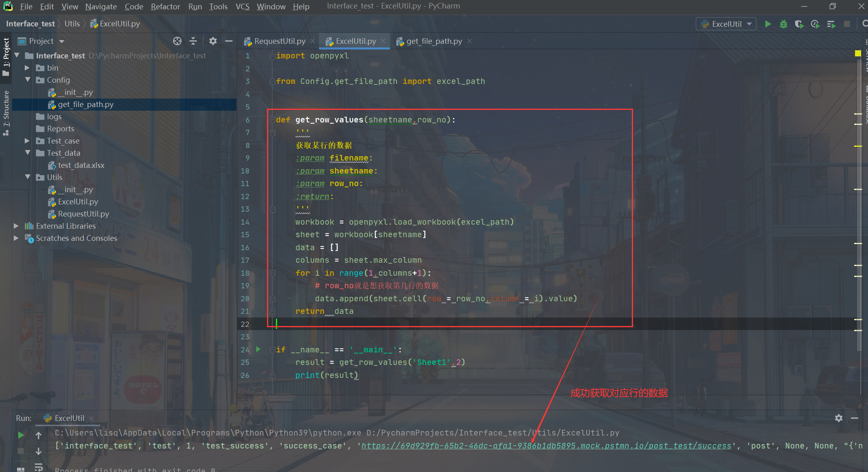Open Project panel settings gear
This screenshot has width=868, height=472.
213,41
